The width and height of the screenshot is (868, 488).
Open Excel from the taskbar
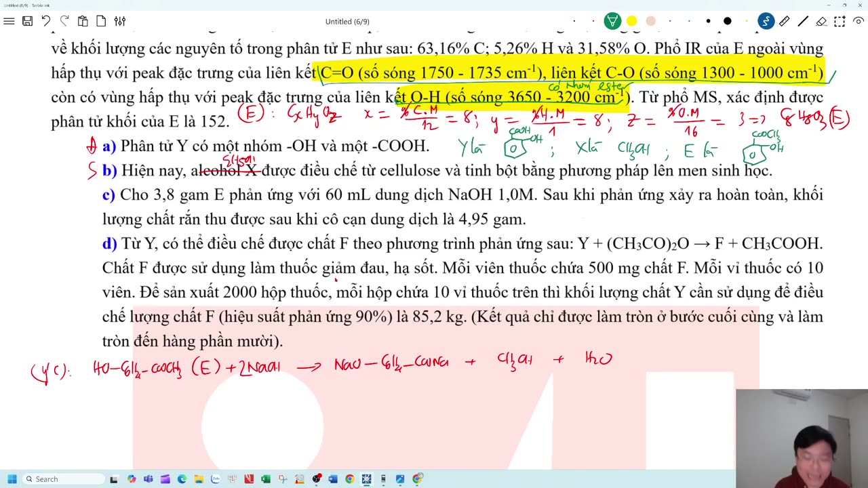(265, 479)
